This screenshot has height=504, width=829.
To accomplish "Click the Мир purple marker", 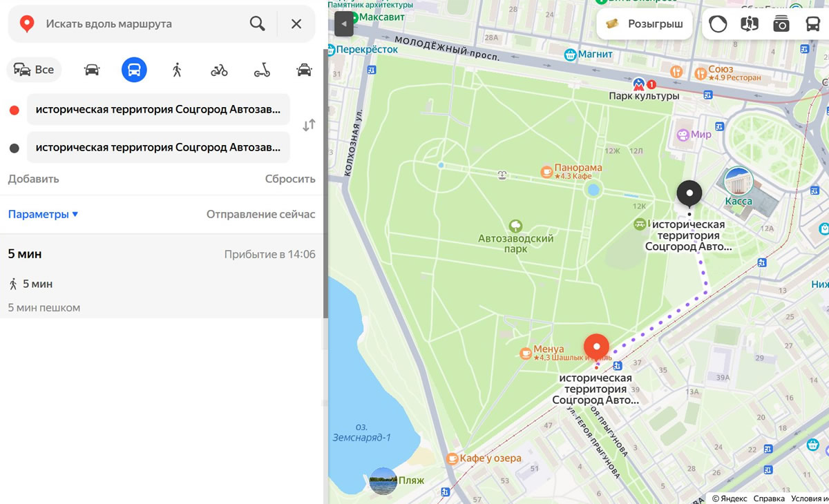I will coord(683,135).
